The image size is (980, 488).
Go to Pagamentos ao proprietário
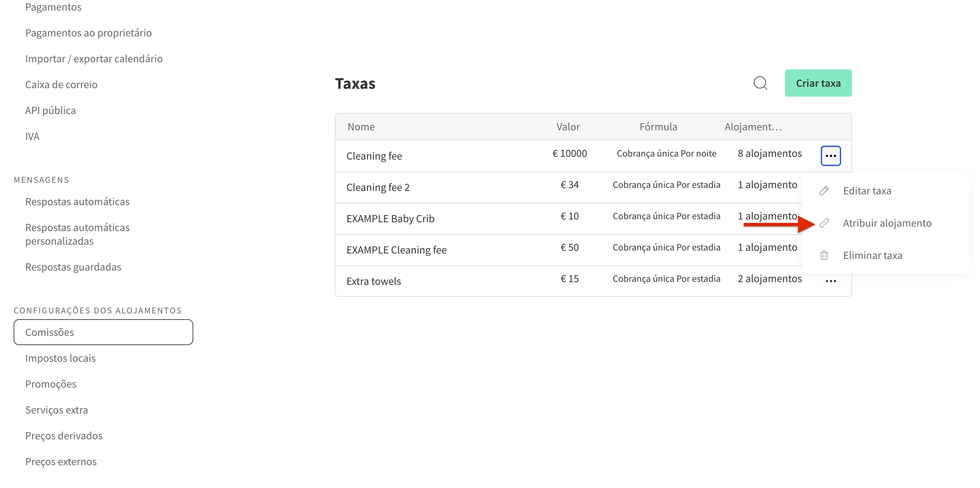(x=88, y=33)
